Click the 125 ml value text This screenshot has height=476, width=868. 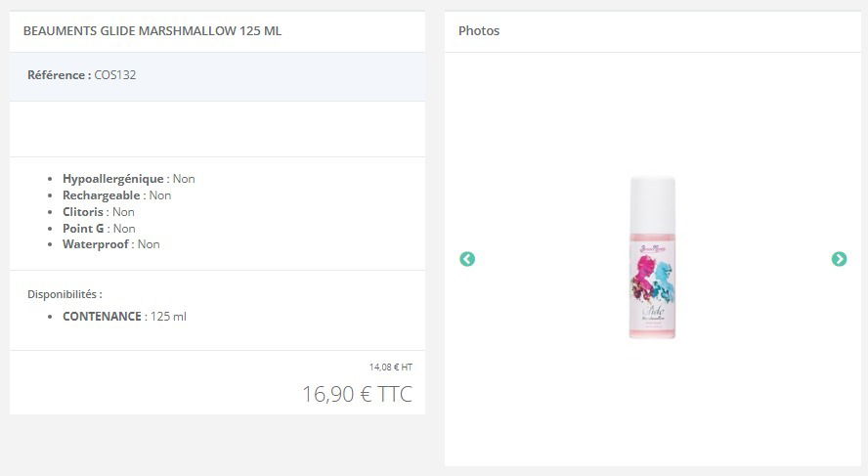pyautogui.click(x=168, y=317)
